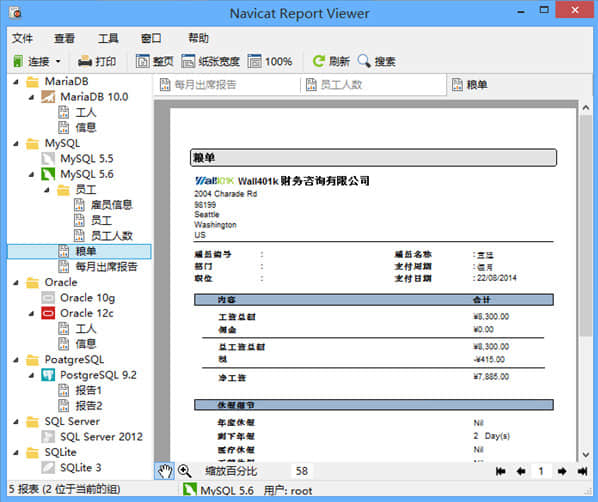Open Search (搜索) magnifier icon

[x=364, y=61]
